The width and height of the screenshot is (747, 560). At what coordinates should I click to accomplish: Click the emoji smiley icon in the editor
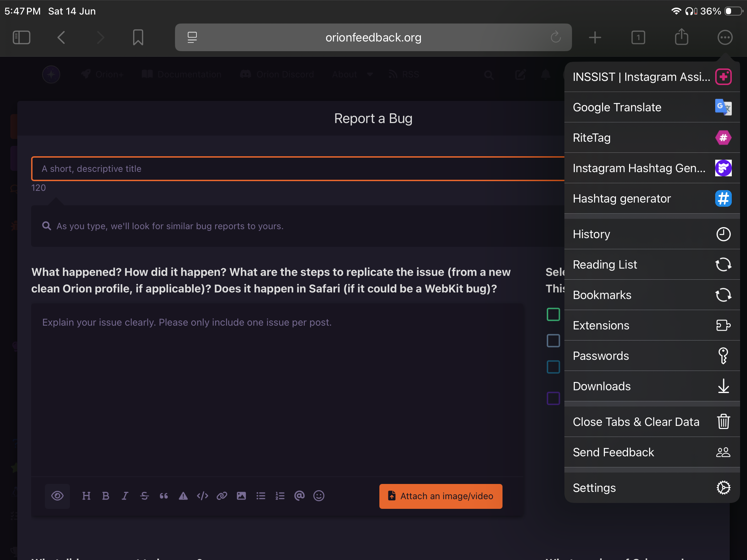click(319, 496)
